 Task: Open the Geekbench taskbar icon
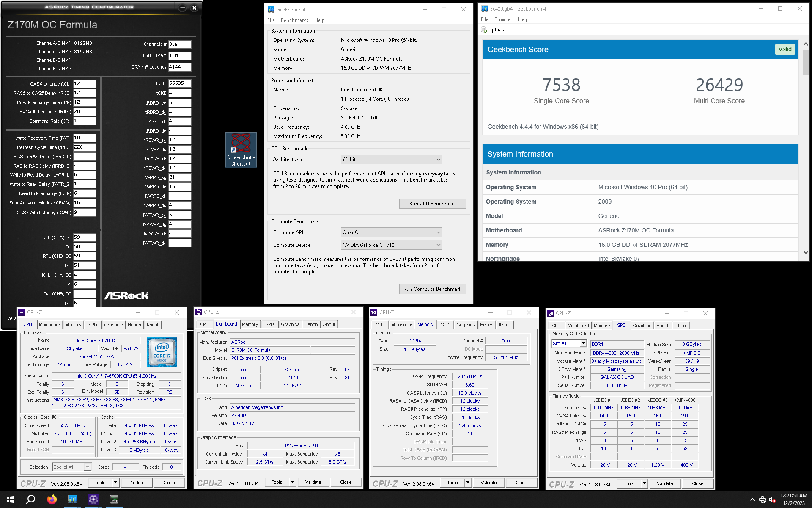pos(72,500)
